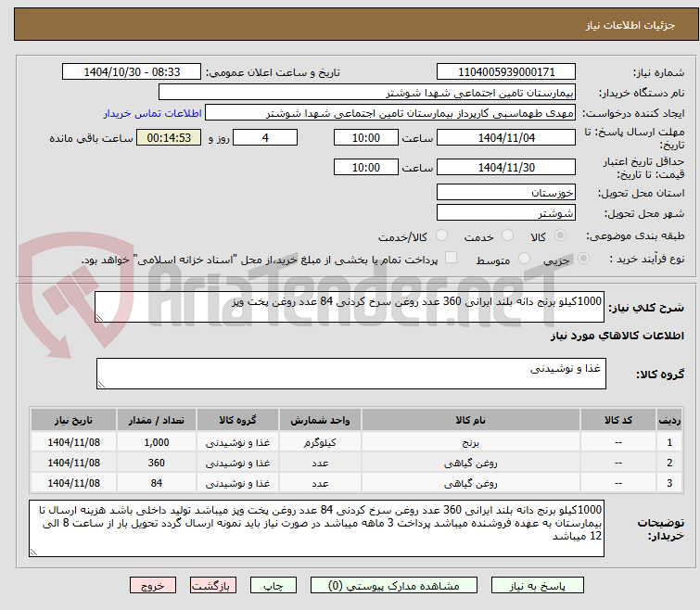This screenshot has height=610, width=700.
Task: Click the province field خوزستان
Action: coord(506,192)
